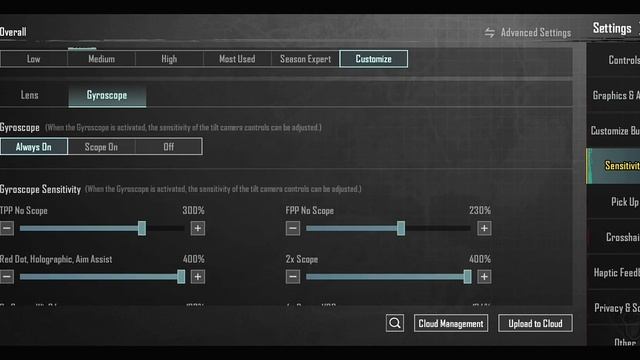Adjust the 2x Scope slider

tap(388, 277)
